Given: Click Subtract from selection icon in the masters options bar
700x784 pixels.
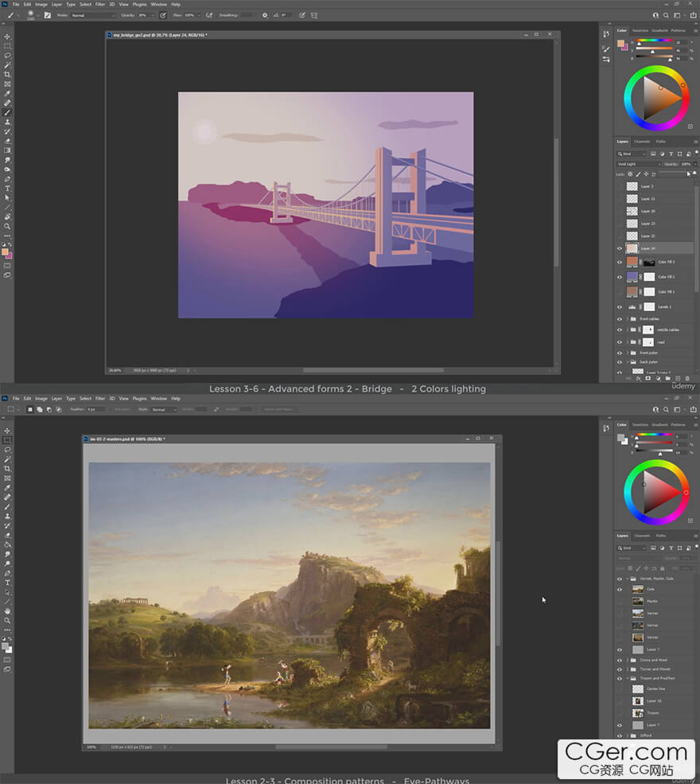Looking at the screenshot, I should [49, 409].
